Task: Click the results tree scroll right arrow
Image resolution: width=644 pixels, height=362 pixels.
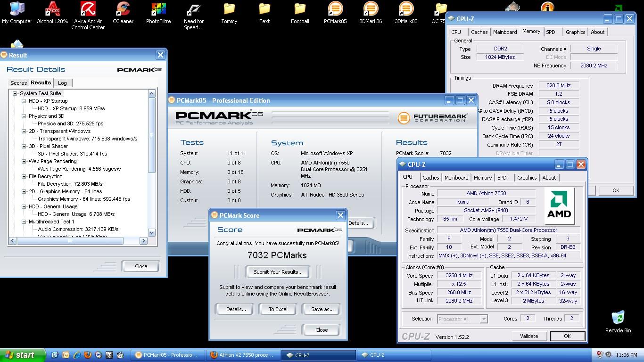Action: click(x=143, y=241)
